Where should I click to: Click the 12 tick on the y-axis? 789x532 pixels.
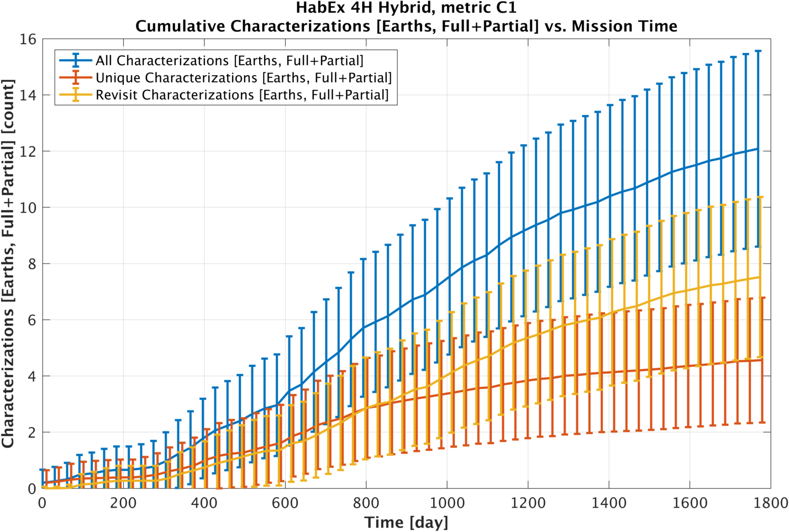point(28,151)
